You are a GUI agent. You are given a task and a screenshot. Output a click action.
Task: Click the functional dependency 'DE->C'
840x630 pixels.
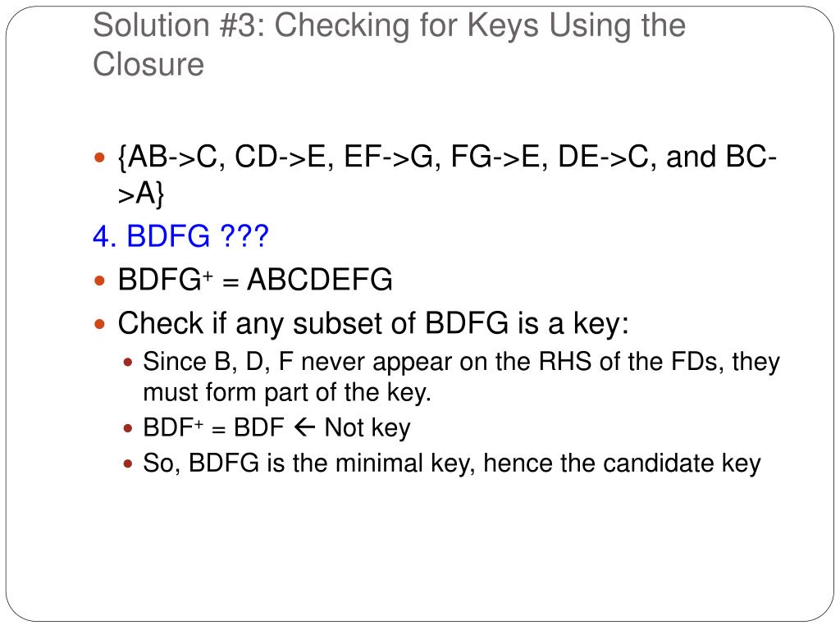(603, 157)
